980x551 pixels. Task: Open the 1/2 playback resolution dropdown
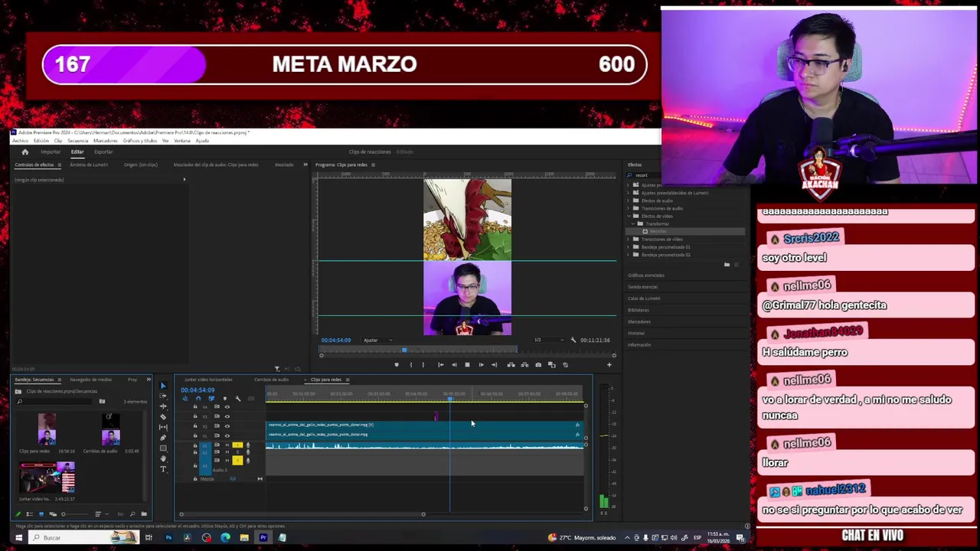550,340
